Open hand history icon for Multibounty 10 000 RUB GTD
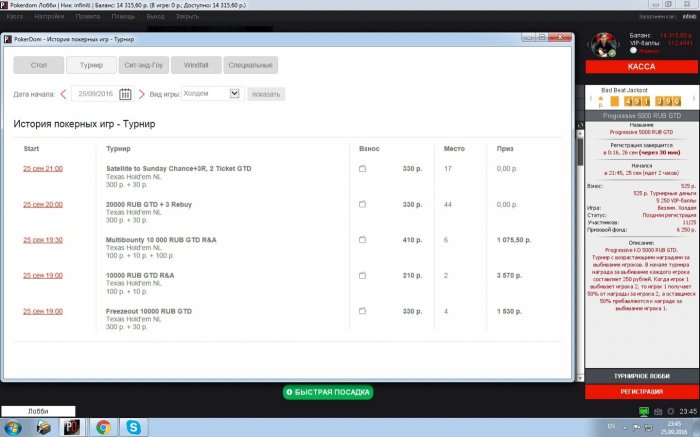The width and height of the screenshot is (700, 437). (x=362, y=240)
